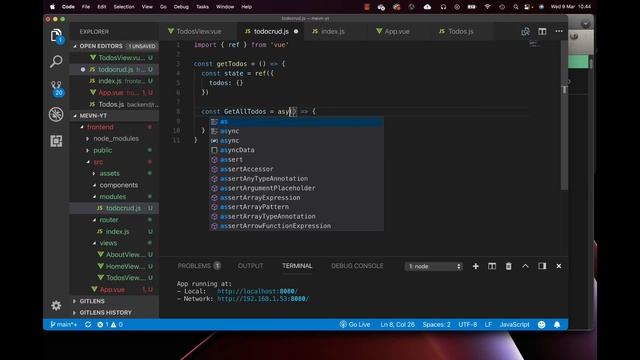Go to line via Ln 8, Col 26
The width and height of the screenshot is (640, 360).
397,324
